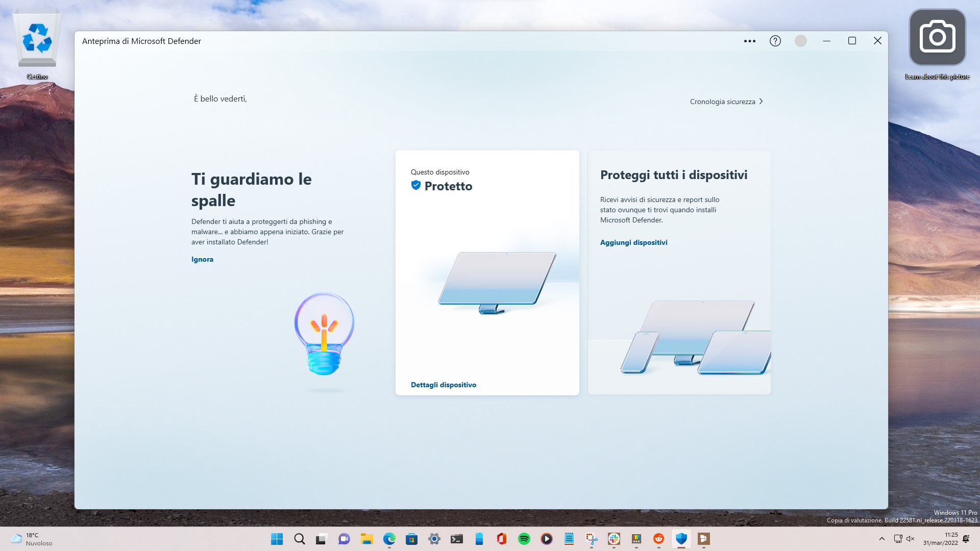Open the colorful bars app on taskbar
This screenshot has height=551, width=980.
pos(636,539)
